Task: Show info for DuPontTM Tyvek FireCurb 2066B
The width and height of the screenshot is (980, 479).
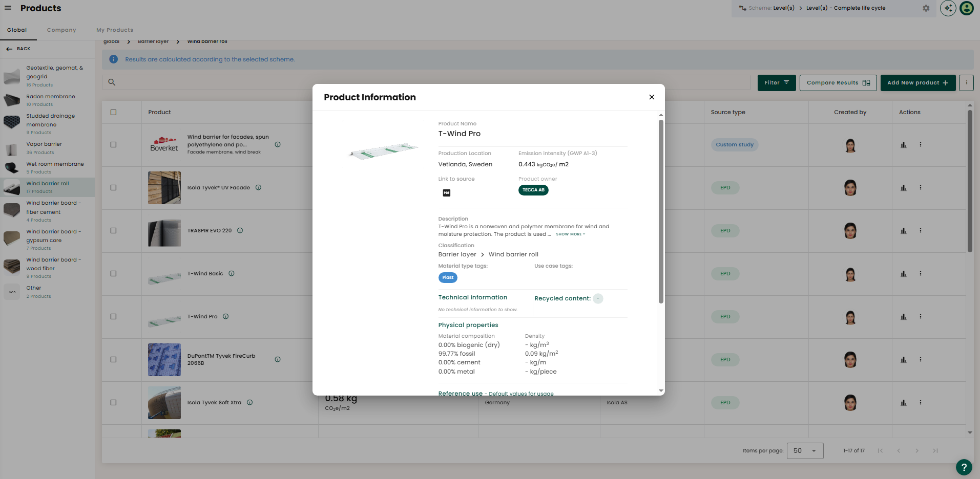Action: tap(278, 360)
